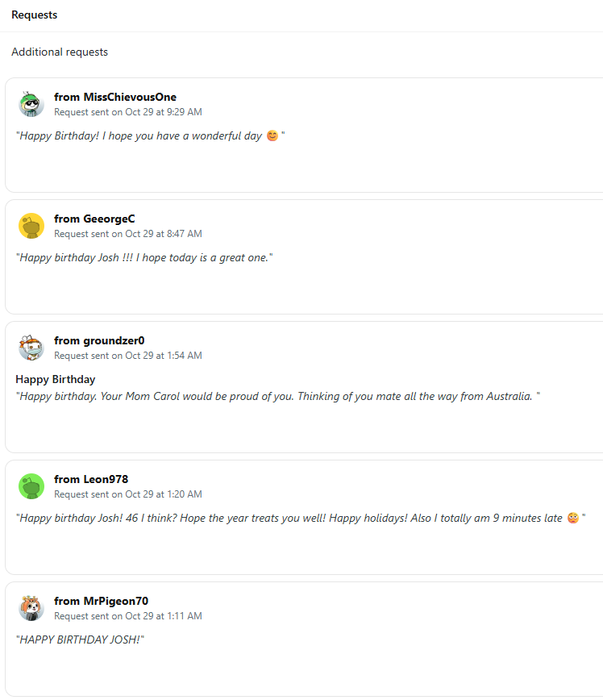Open the GeeorgeC username link
Image resolution: width=603 pixels, height=700 pixels.
click(x=109, y=219)
